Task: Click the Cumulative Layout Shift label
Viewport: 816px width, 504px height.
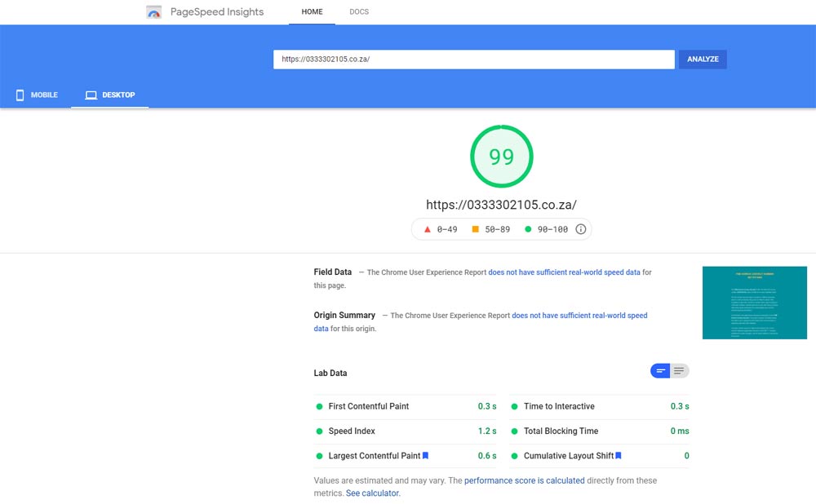Action: click(569, 456)
